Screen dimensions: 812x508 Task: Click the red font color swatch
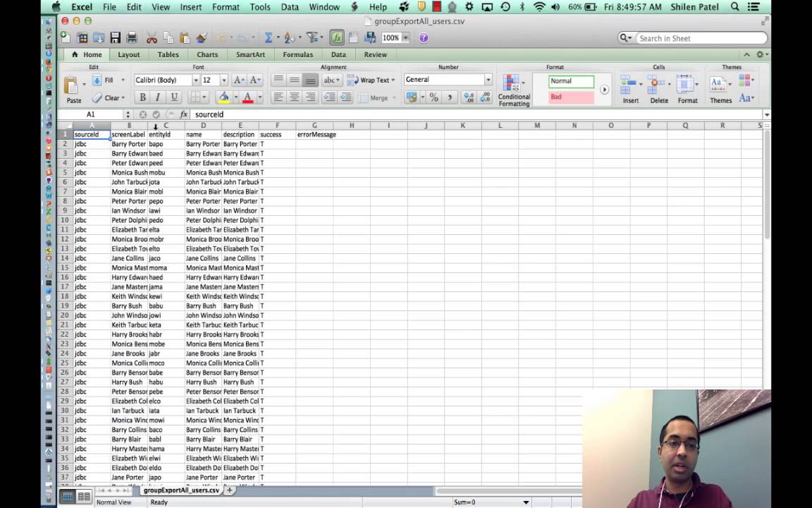click(x=247, y=97)
